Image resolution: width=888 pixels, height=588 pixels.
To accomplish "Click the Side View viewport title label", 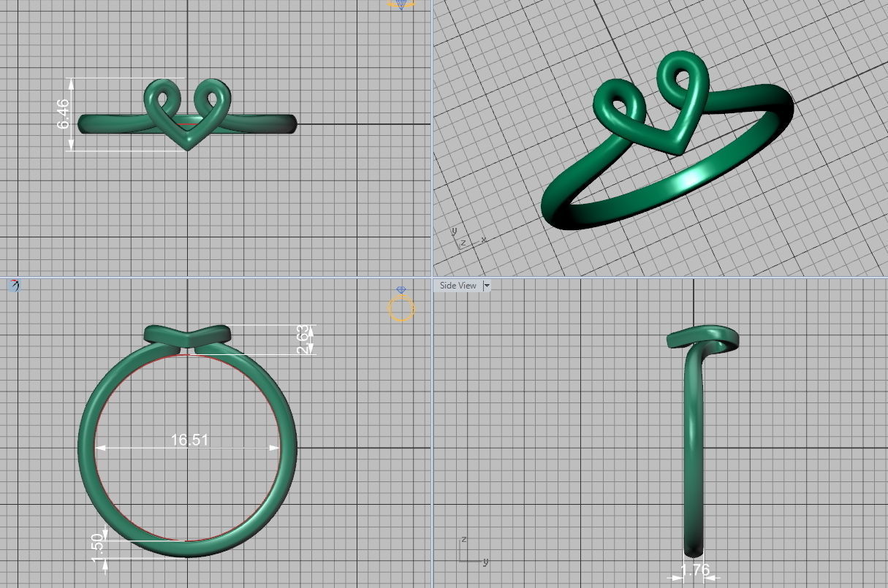I will click(458, 286).
